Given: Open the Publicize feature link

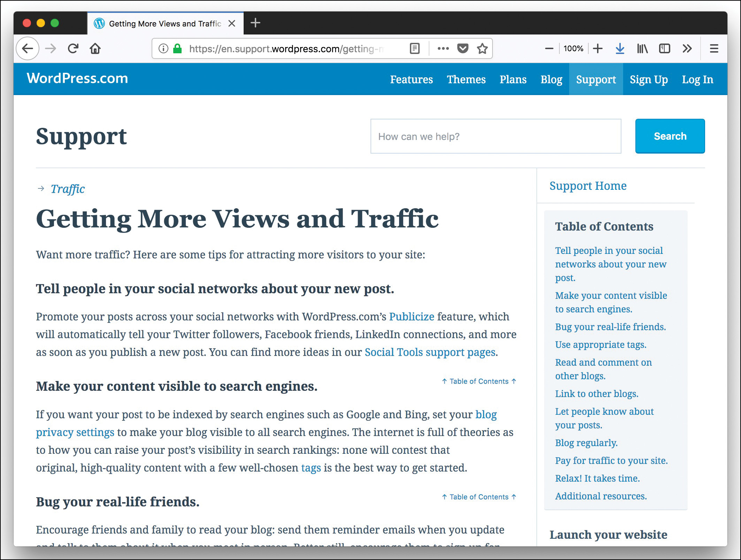Looking at the screenshot, I should 412,317.
